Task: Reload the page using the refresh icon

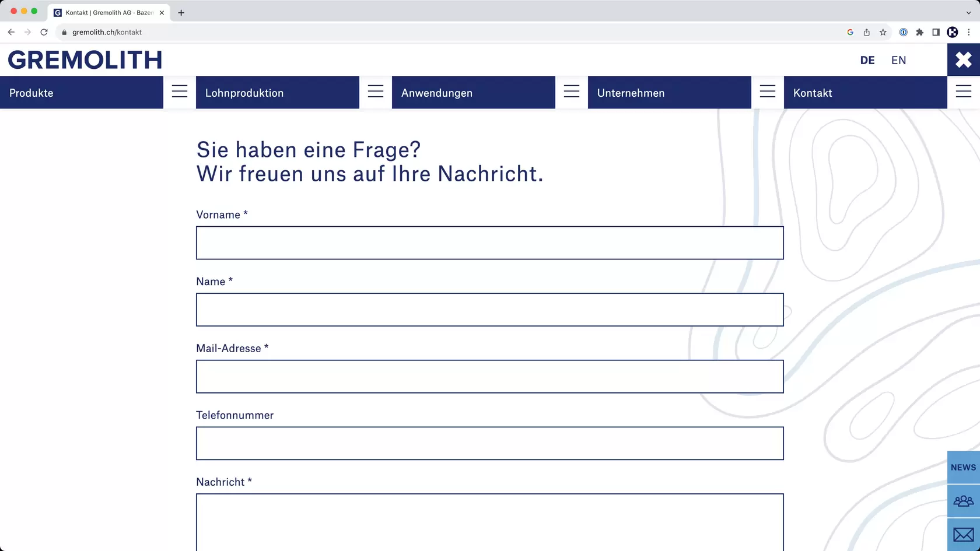Action: (44, 32)
